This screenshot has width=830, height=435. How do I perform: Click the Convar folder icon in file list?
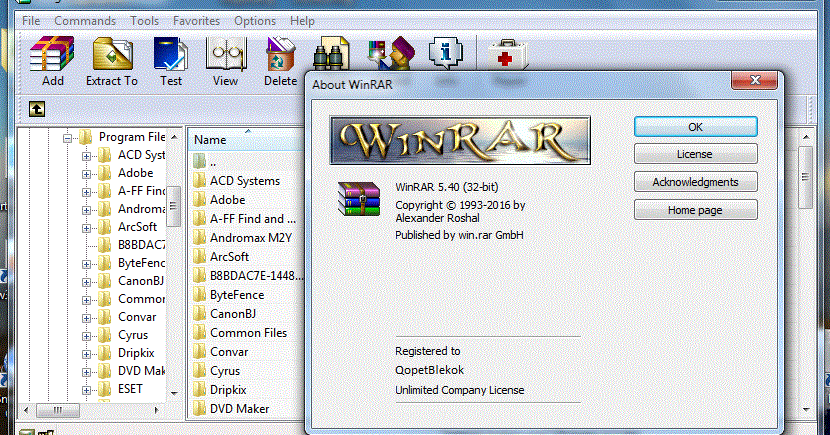[x=199, y=352]
